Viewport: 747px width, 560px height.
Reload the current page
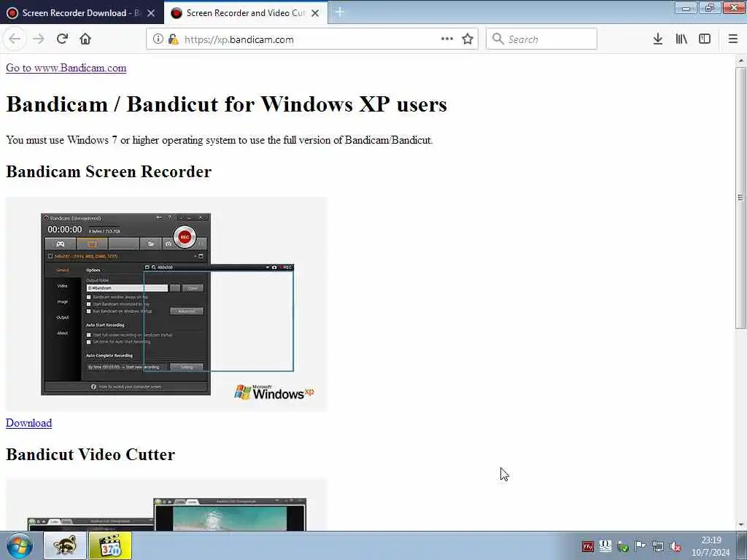pos(63,39)
